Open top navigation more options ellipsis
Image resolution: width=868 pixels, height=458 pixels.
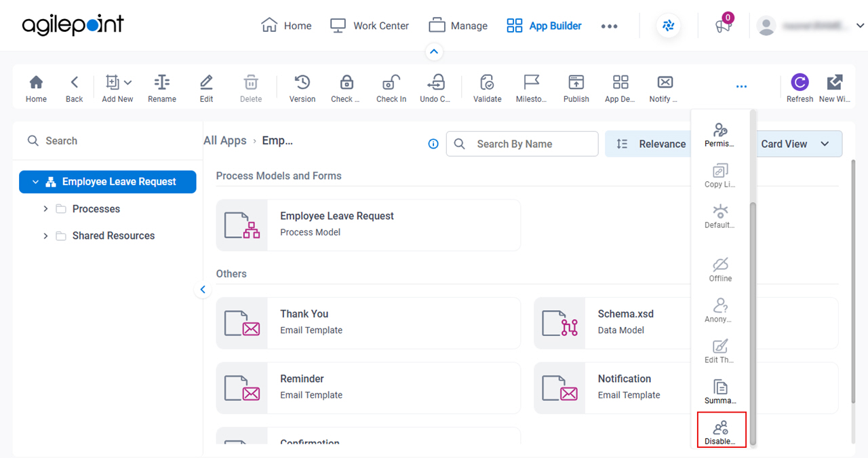609,26
